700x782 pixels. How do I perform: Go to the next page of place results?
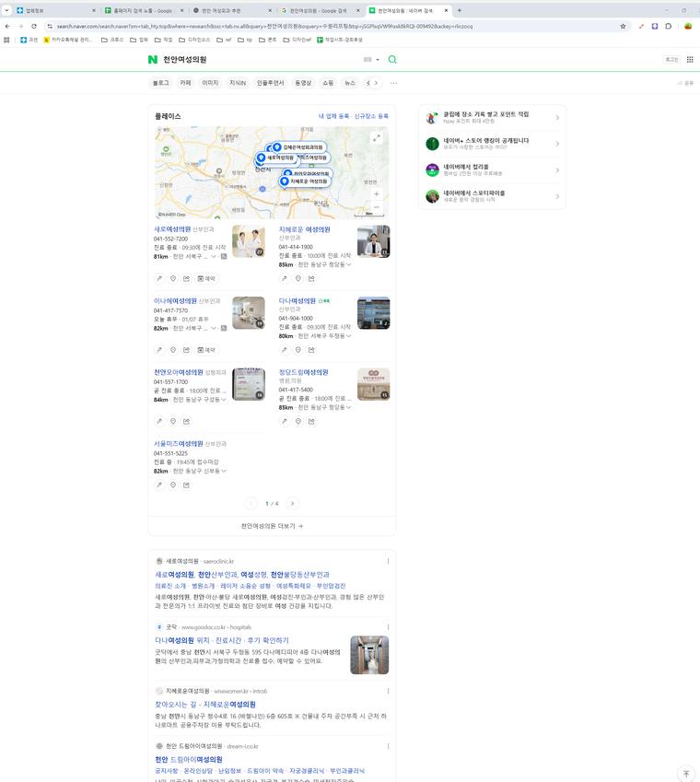tap(293, 504)
